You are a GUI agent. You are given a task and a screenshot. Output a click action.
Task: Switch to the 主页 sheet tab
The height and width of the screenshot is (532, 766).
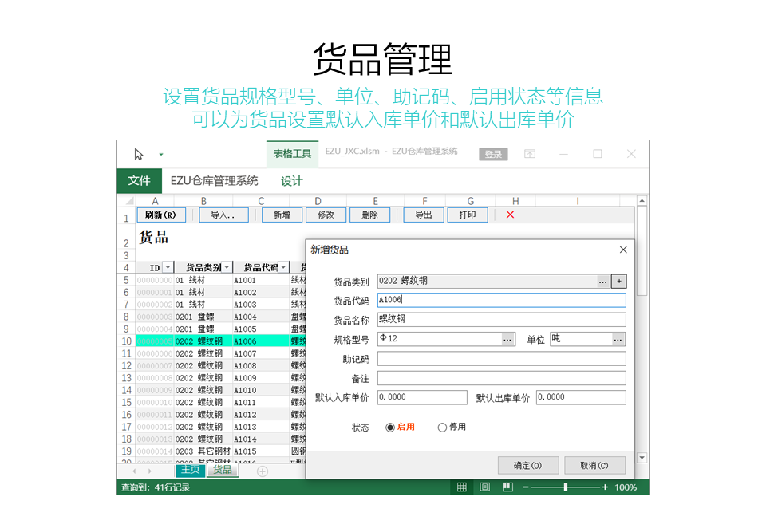point(191,470)
